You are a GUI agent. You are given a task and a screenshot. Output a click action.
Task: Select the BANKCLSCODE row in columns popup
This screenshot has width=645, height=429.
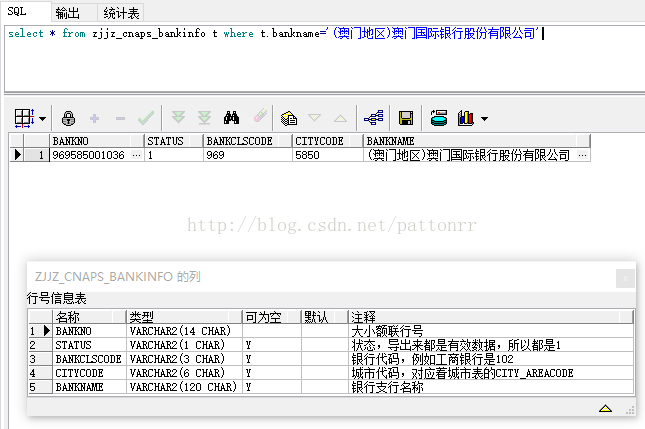(x=331, y=359)
